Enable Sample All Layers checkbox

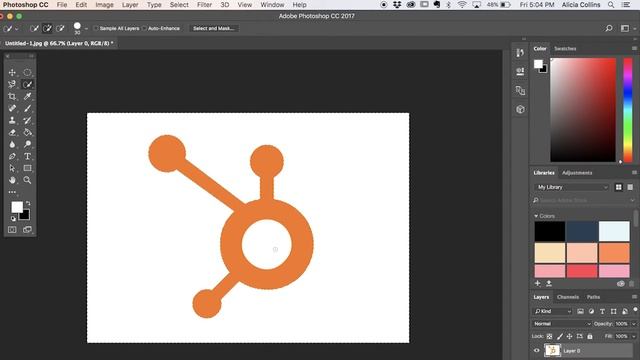[x=96, y=29]
